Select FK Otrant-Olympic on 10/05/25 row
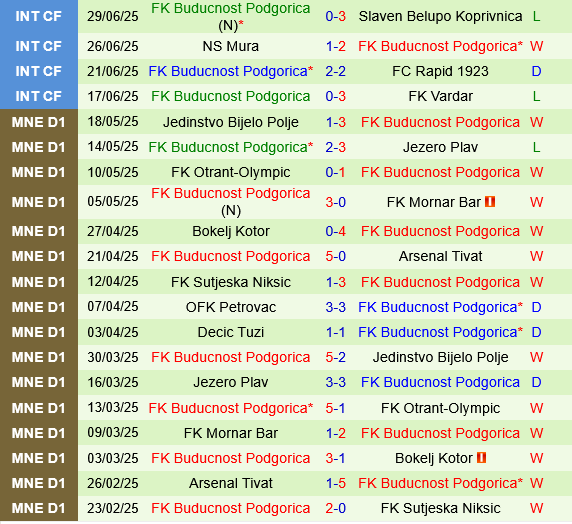Viewport: 572px width, 524px height. pyautogui.click(x=231, y=172)
